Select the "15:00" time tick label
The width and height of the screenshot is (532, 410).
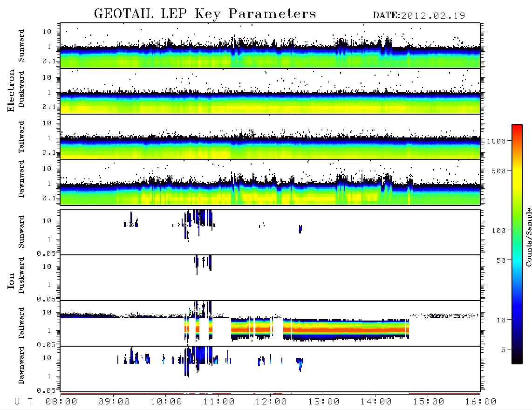tap(429, 402)
